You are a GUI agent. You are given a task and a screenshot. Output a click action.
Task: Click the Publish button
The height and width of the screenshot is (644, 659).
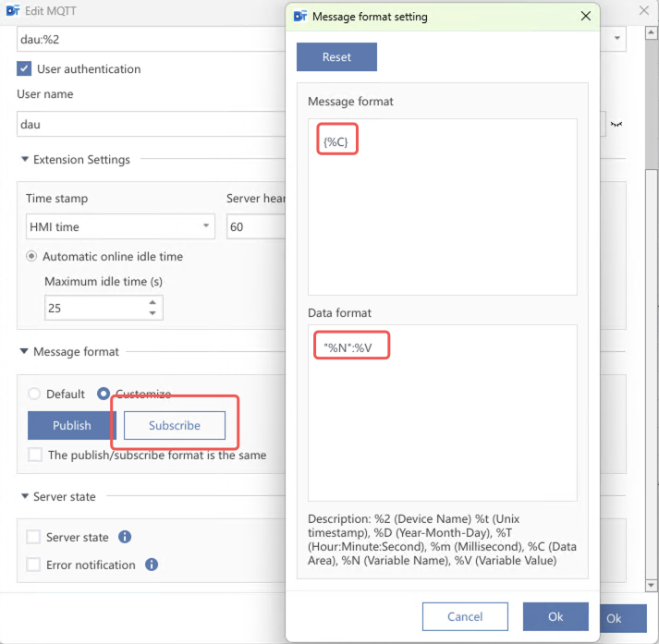point(72,425)
